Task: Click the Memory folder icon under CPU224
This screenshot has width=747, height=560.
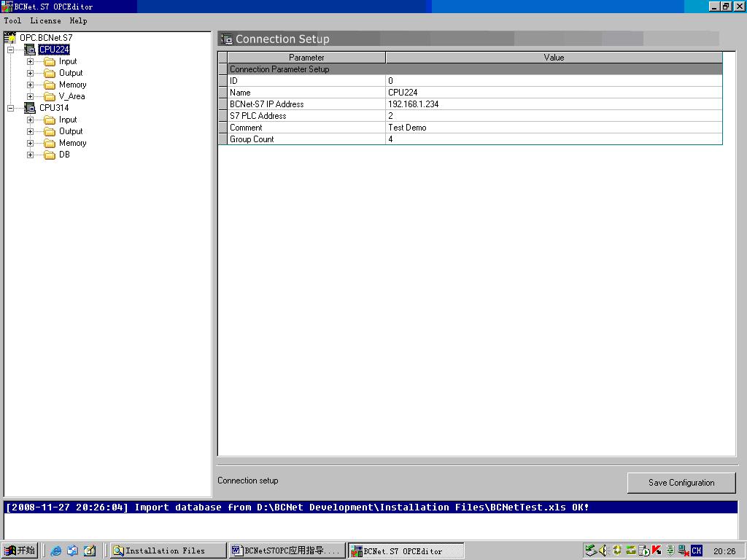Action: click(x=50, y=85)
